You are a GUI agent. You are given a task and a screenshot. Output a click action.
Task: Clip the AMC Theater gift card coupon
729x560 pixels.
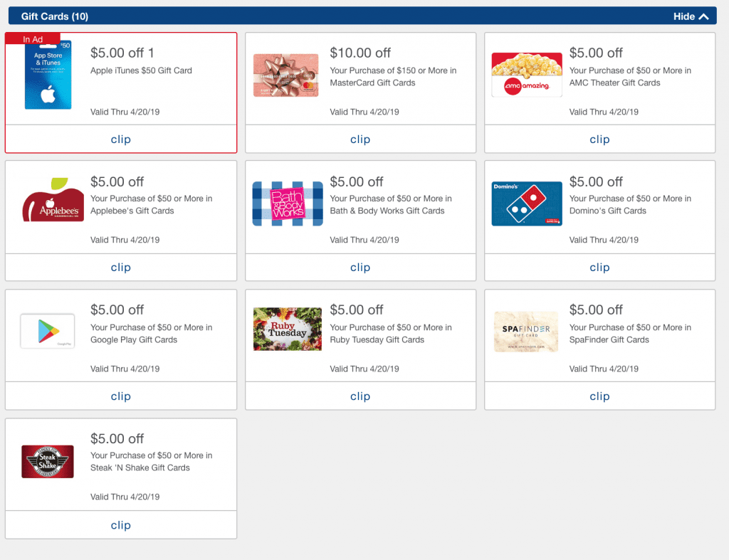(599, 139)
